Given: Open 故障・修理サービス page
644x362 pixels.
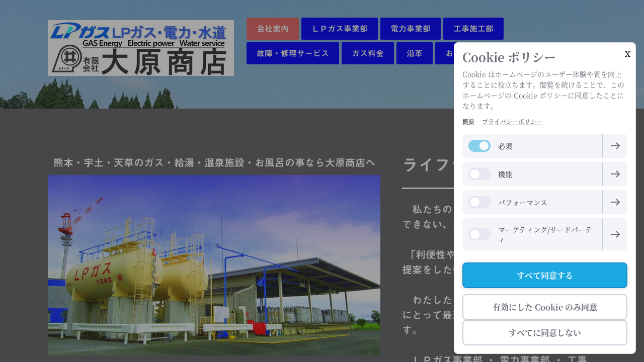Looking at the screenshot, I should (293, 53).
